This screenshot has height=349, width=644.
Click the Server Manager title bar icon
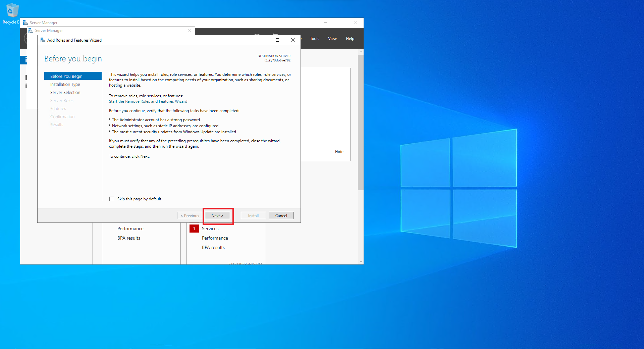click(25, 22)
